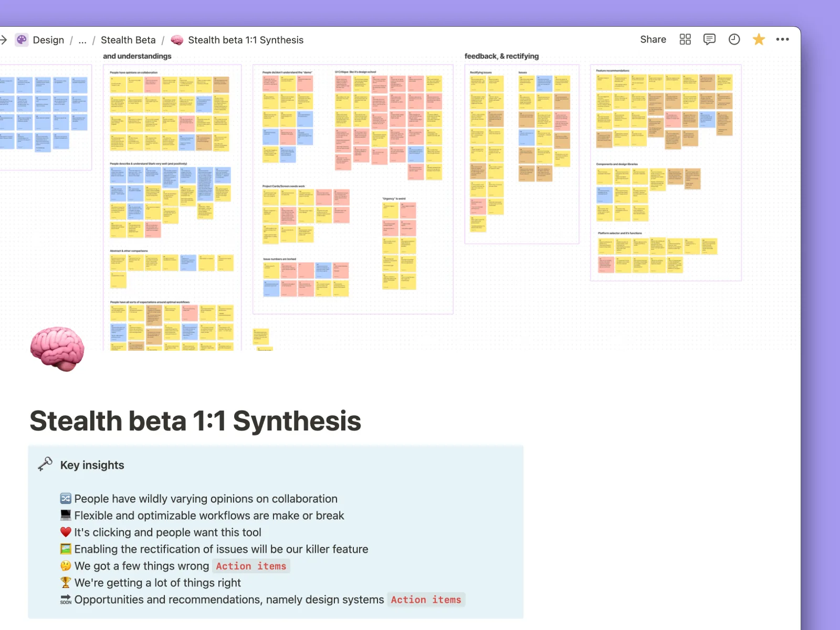Viewport: 840px width, 630px height.
Task: Click the 'Abstract & other comparisons' sticky group
Action: (x=171, y=269)
